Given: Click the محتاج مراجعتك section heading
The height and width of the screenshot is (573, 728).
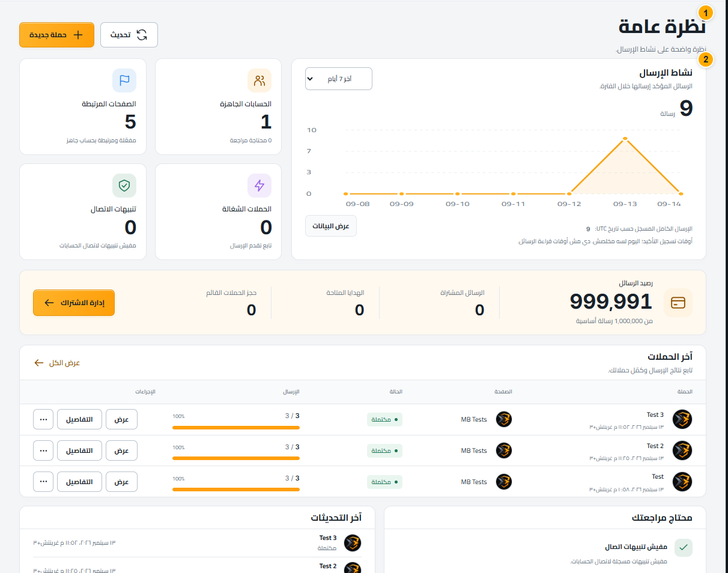Looking at the screenshot, I should tap(662, 518).
